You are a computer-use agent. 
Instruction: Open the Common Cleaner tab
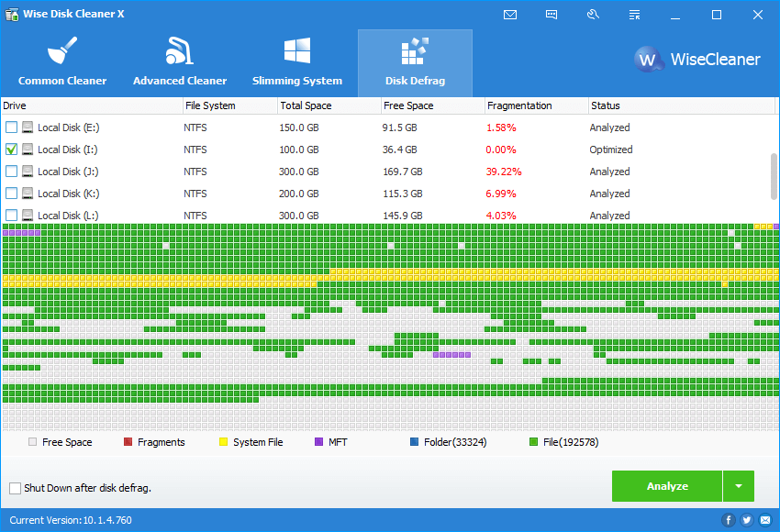(62, 62)
